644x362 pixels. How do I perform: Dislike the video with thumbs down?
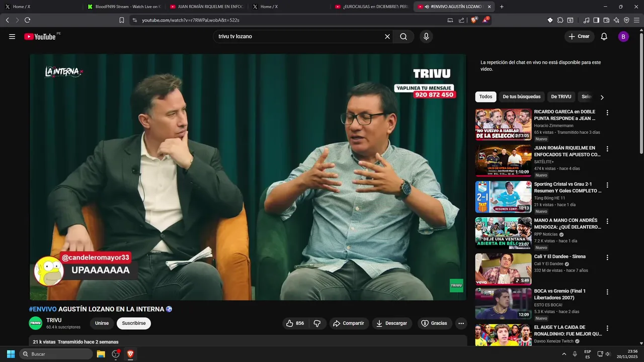[317, 323]
